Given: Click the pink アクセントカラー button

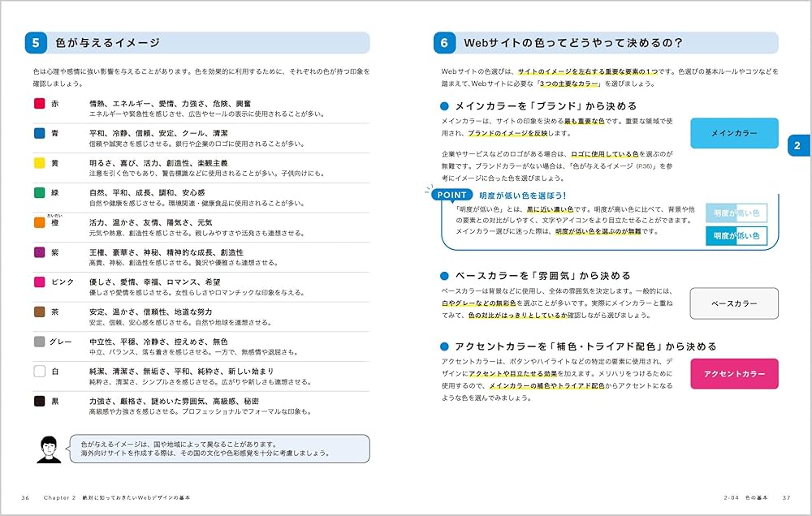Looking at the screenshot, I should 733,373.
